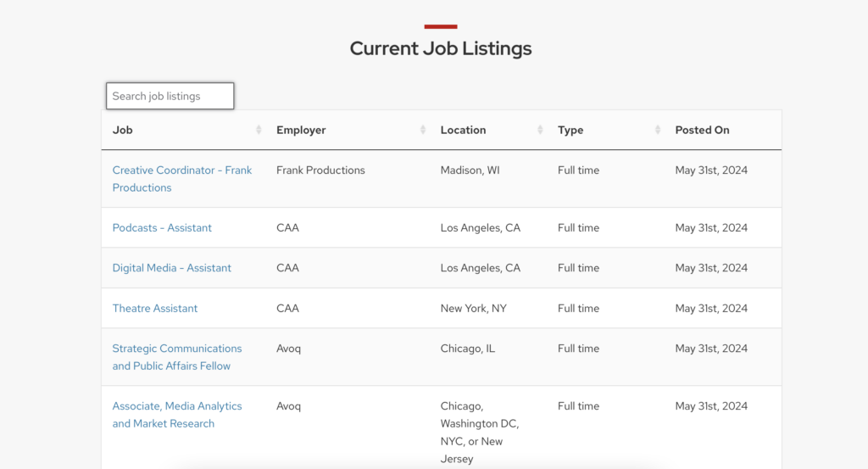Click the Current Job Listings heading

(x=441, y=48)
